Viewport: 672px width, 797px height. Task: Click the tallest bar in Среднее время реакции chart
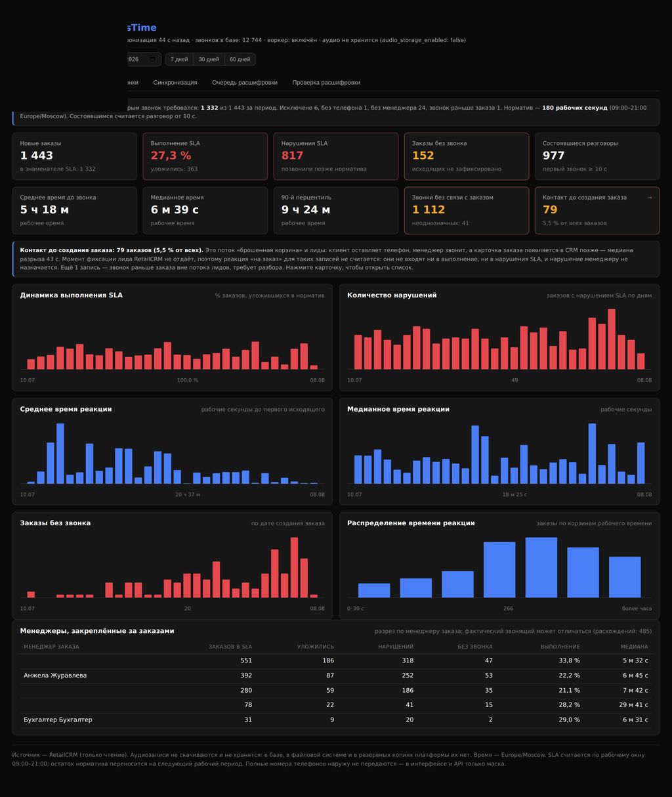60,453
